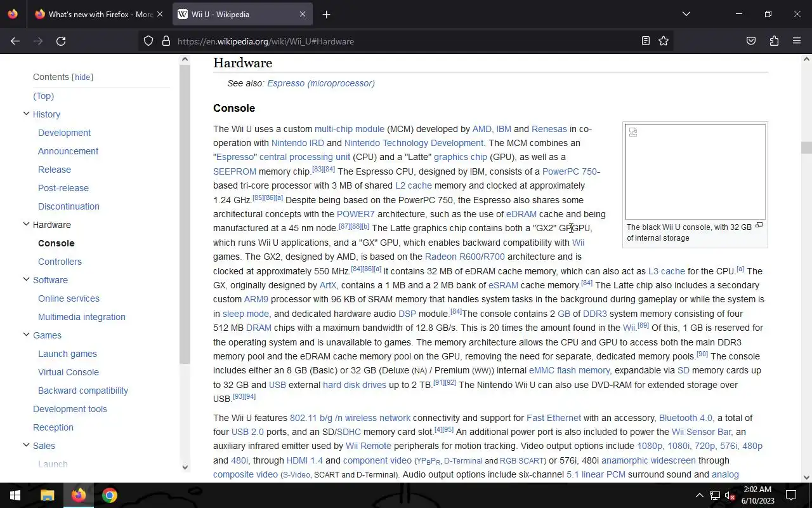
Task: Enlarge the Wii U console image icon
Action: click(x=759, y=225)
